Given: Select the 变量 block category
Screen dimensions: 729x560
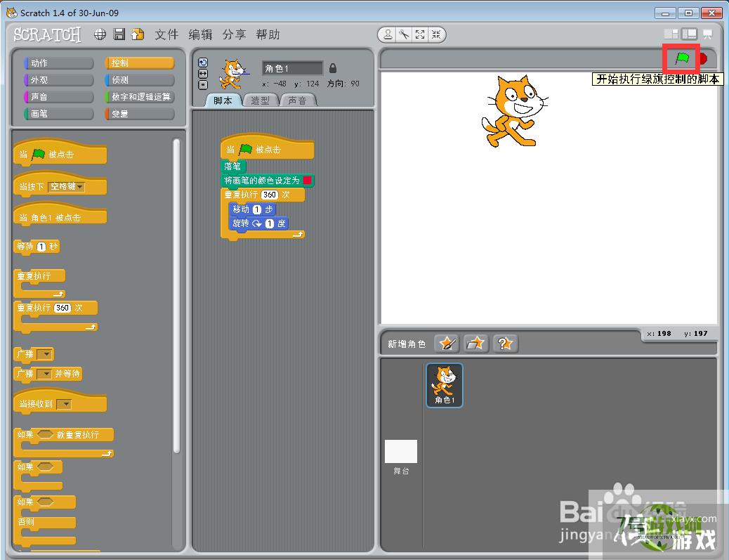Looking at the screenshot, I should click(140, 114).
